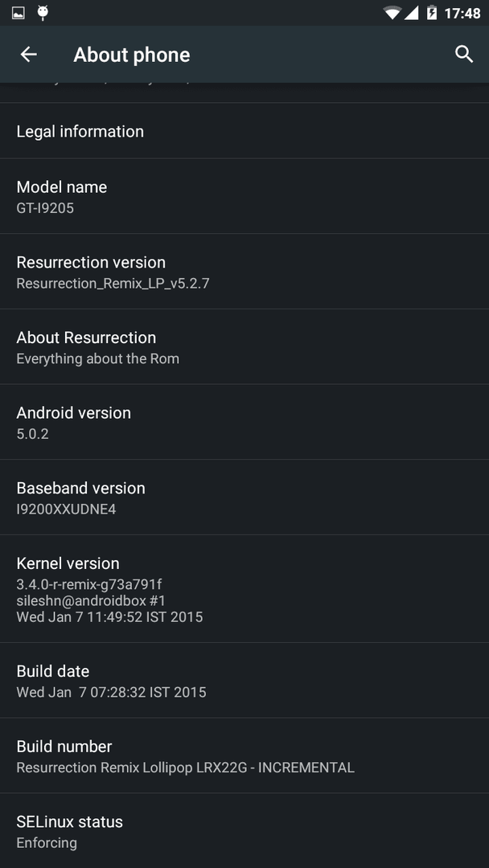
Task: Tap the Wi-Fi signal status icon
Action: [392, 13]
